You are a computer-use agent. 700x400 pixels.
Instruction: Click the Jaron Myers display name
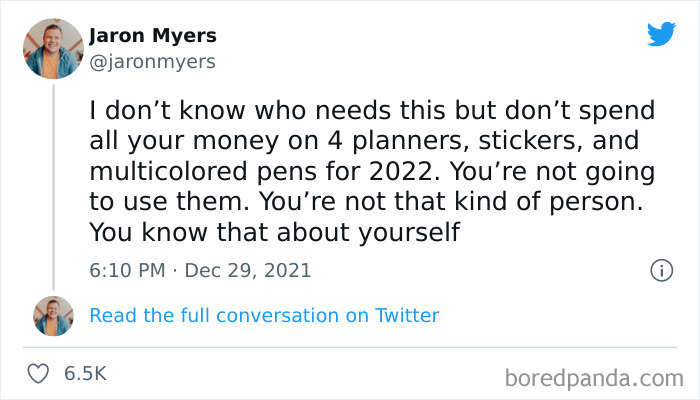153,36
